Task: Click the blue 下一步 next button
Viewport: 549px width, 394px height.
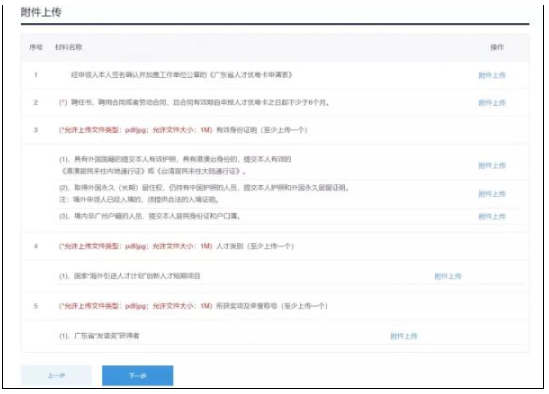Action: pyautogui.click(x=138, y=375)
